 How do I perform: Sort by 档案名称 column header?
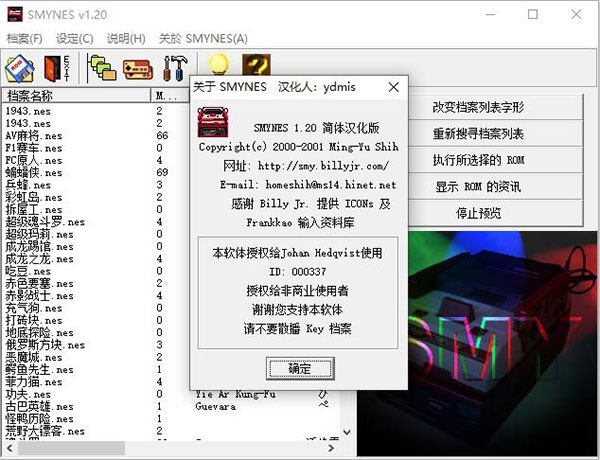76,95
